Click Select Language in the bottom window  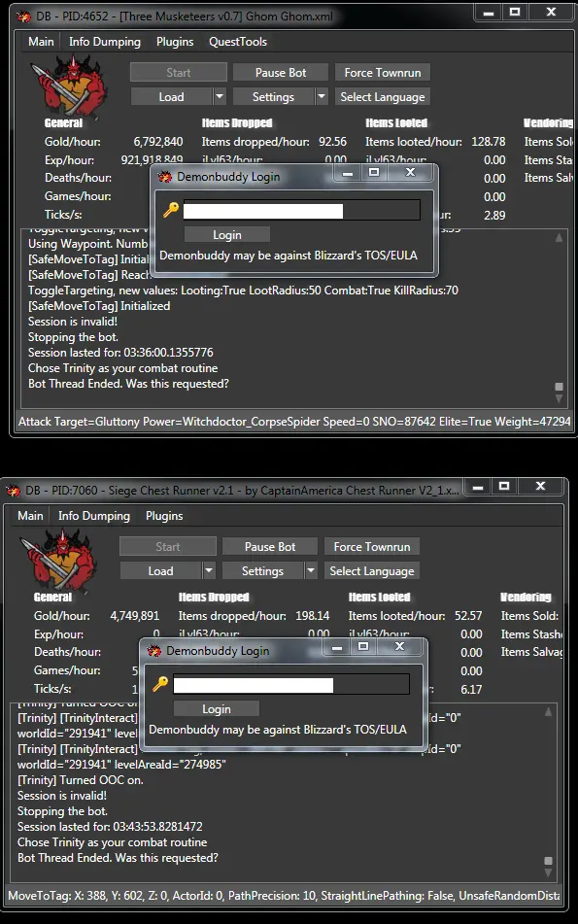point(372,571)
